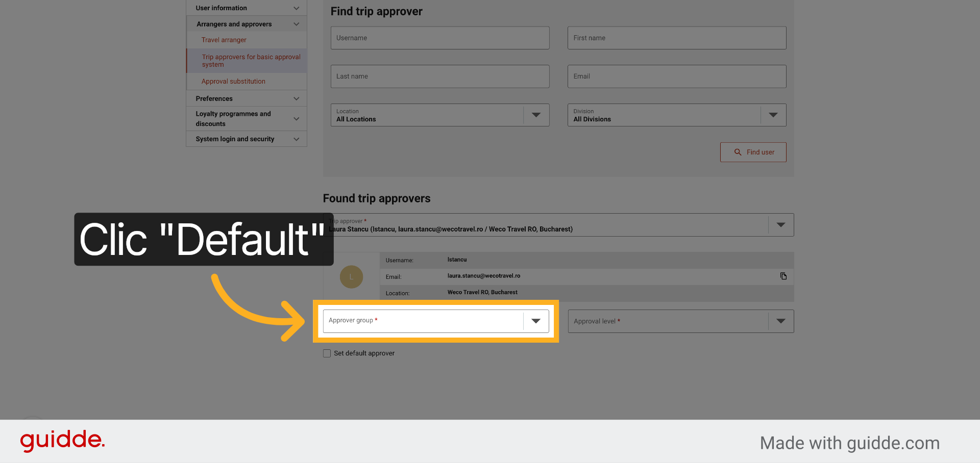This screenshot has height=463, width=980.
Task: Collapse the Arrangers and approvers section
Action: pos(247,24)
